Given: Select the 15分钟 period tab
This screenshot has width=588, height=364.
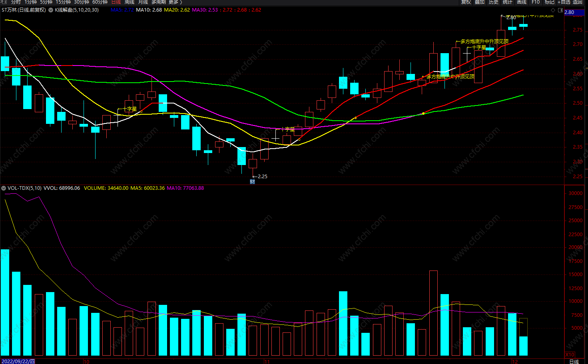Looking at the screenshot, I should 63,2.
